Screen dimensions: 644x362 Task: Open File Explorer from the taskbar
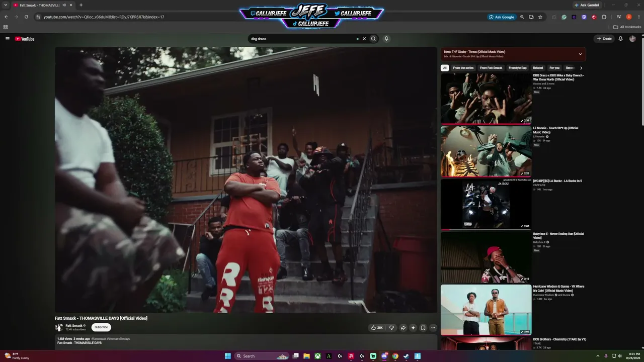(306, 356)
